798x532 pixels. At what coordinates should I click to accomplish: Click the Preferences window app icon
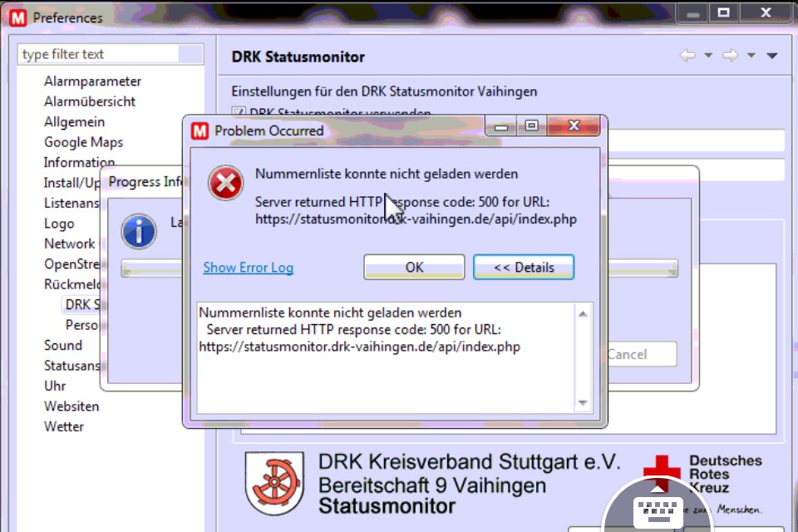[x=13, y=17]
